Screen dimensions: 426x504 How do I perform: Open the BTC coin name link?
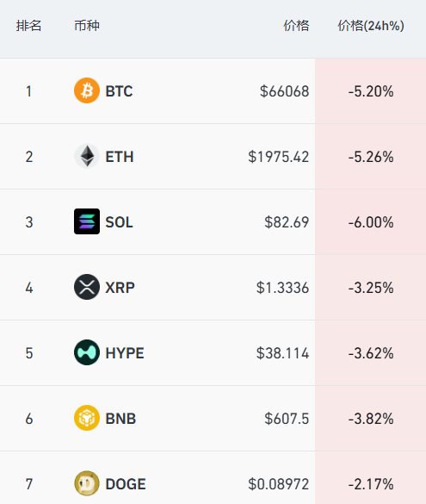pos(119,91)
